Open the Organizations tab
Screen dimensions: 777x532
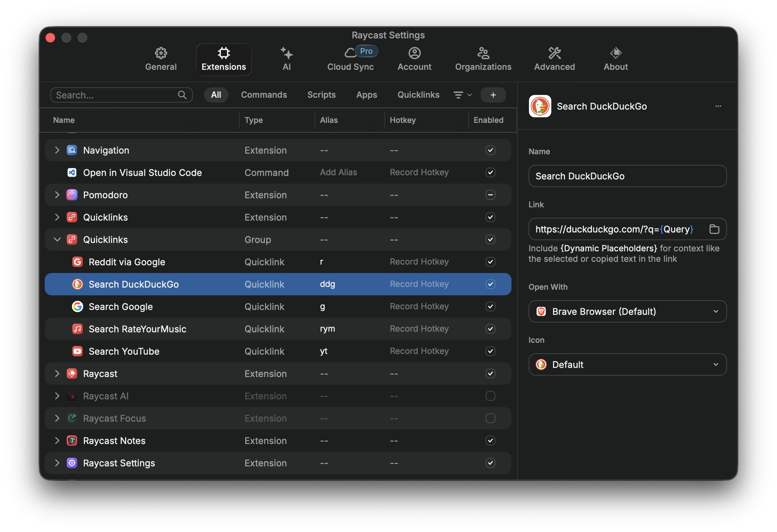tap(483, 59)
